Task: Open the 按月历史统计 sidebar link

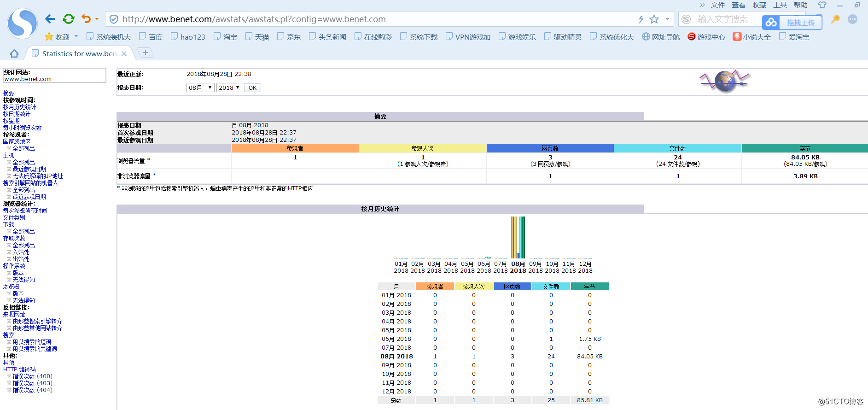Action: [19, 107]
